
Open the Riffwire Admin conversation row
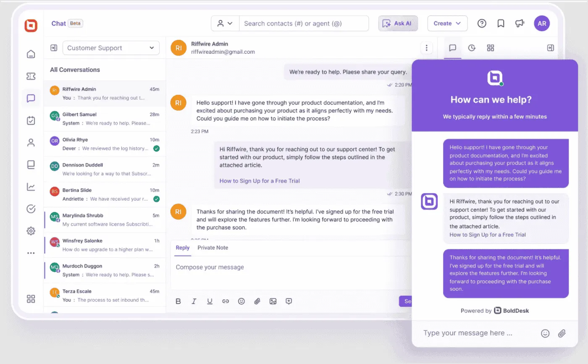[105, 94]
